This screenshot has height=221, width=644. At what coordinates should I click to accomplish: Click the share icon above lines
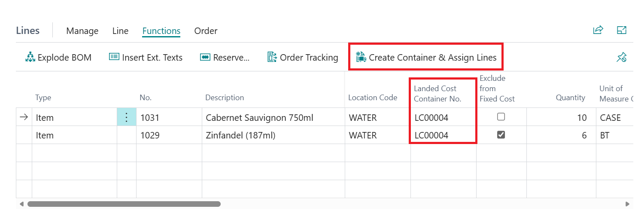598,30
